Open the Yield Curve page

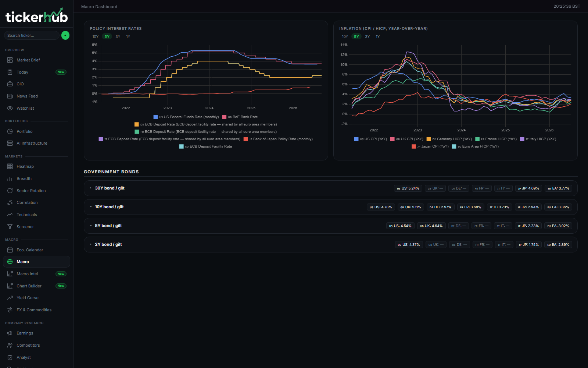click(36, 298)
